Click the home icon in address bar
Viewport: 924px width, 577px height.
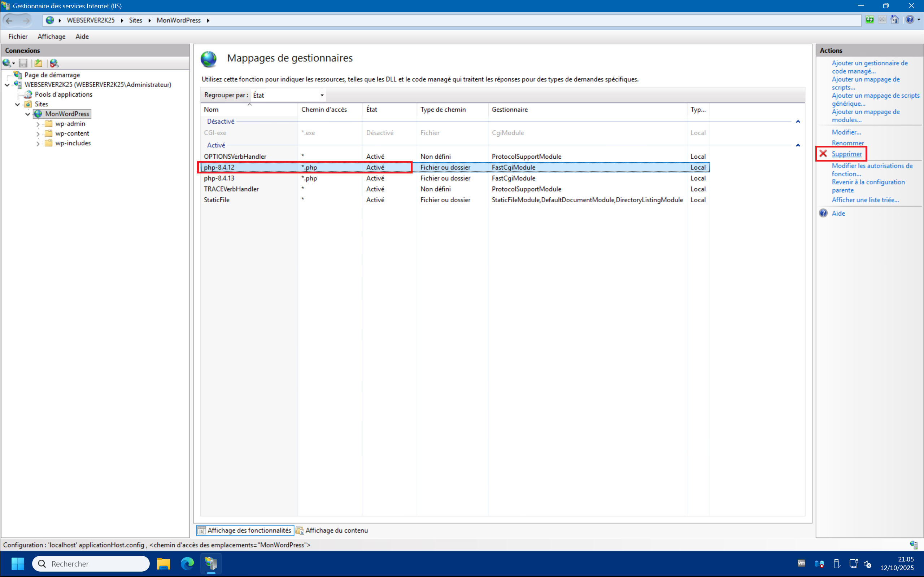coord(895,20)
